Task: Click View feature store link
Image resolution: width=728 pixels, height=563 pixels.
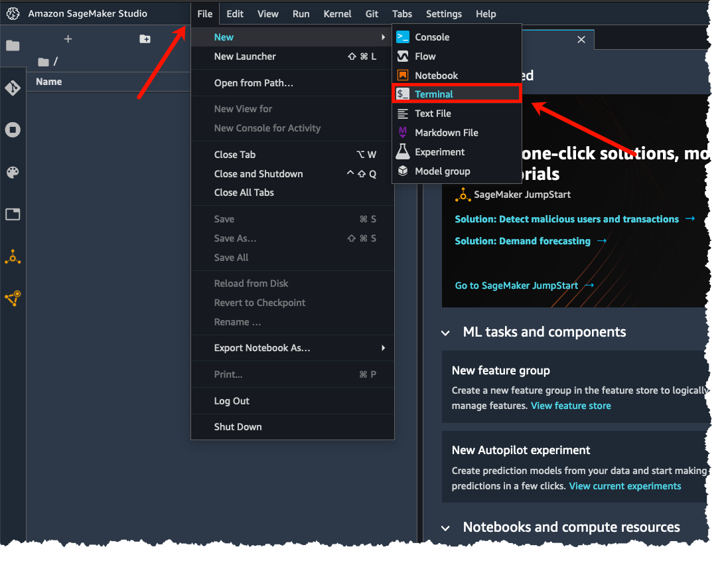Action: [571, 406]
